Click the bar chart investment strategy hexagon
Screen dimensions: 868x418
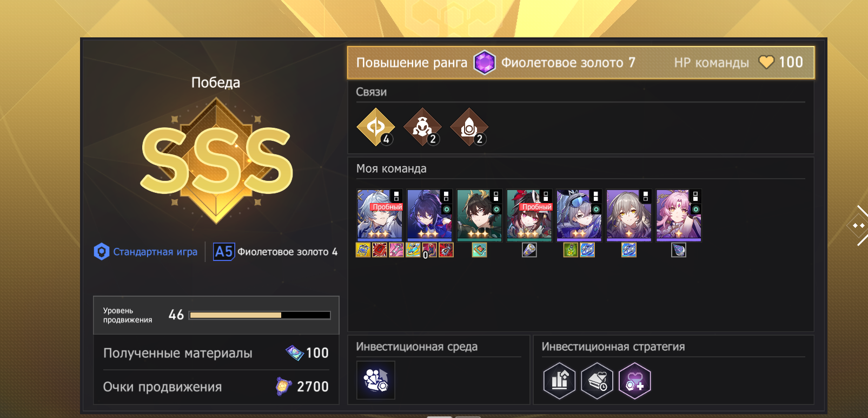(x=559, y=381)
